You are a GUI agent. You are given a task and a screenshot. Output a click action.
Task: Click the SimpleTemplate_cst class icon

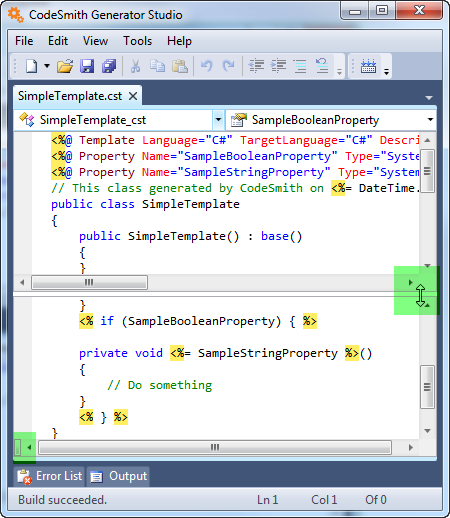coord(27,120)
